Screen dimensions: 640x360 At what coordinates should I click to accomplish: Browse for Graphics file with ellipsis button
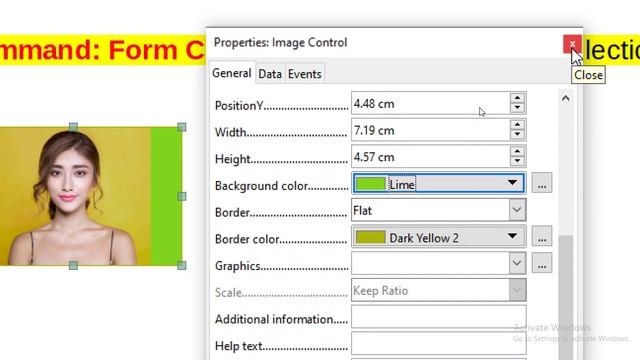click(542, 263)
